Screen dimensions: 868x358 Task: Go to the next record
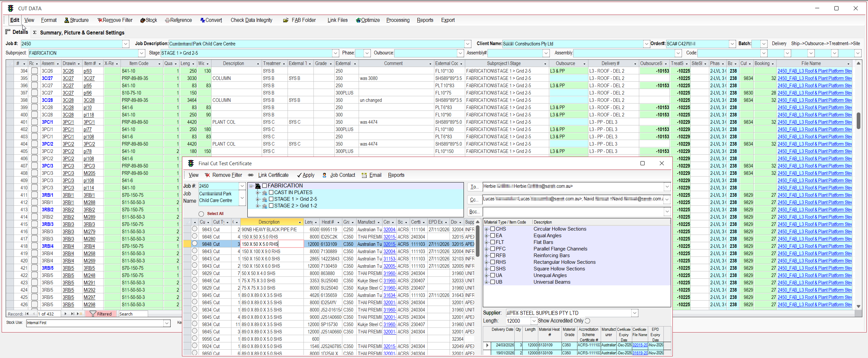[x=65, y=314]
